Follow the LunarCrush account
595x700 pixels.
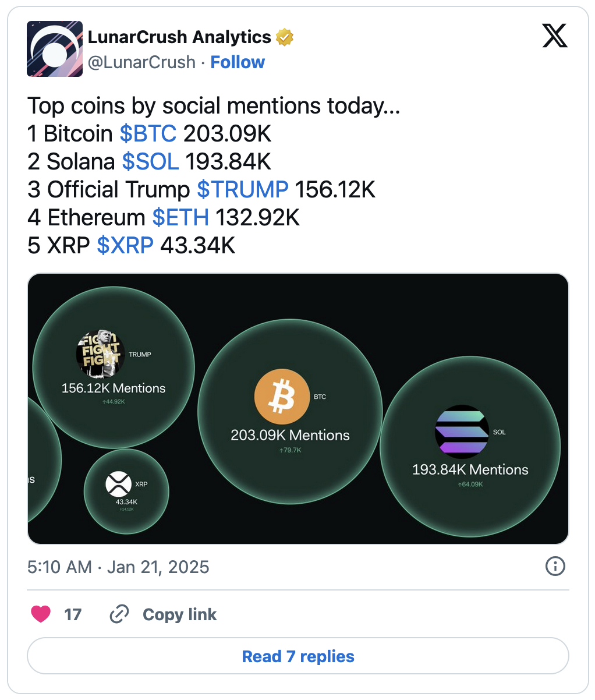[x=238, y=62]
